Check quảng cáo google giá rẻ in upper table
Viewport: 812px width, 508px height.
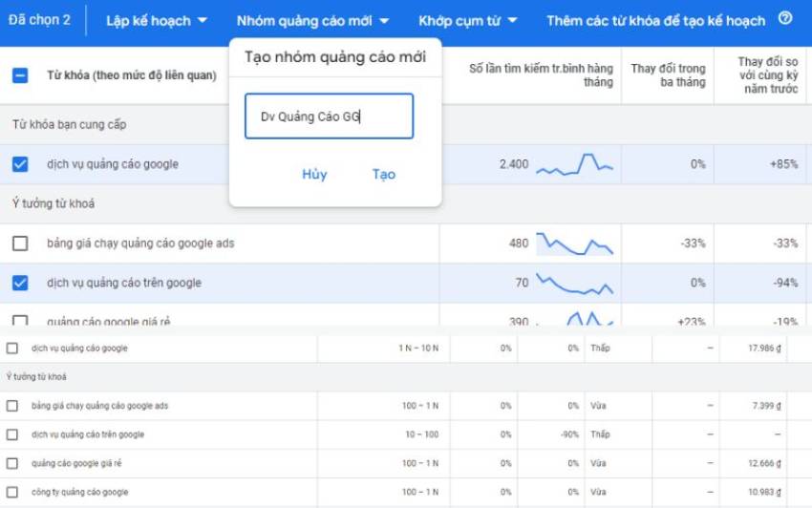coord(20,321)
